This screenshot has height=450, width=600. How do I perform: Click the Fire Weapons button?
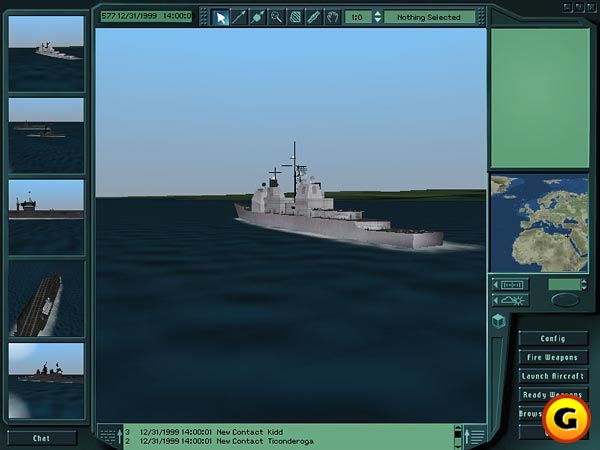(x=553, y=357)
